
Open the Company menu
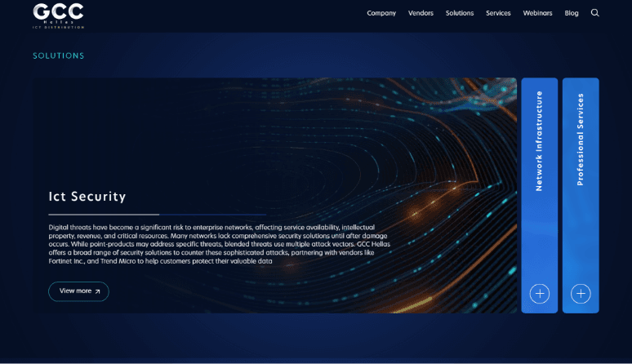coord(381,13)
